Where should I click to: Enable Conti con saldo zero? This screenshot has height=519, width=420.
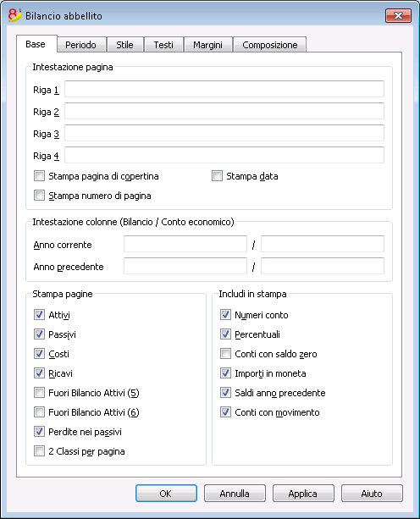click(x=226, y=354)
